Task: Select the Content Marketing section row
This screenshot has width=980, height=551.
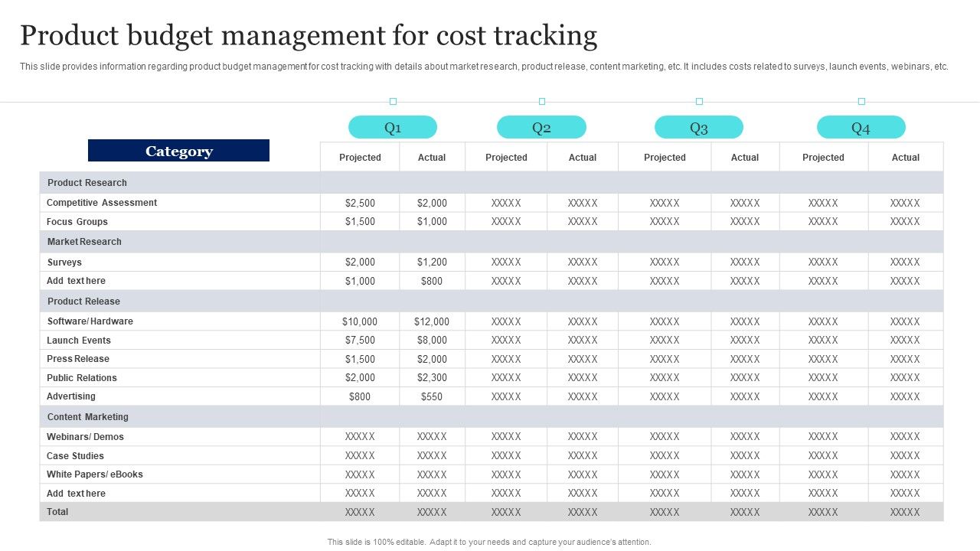Action: [x=492, y=416]
